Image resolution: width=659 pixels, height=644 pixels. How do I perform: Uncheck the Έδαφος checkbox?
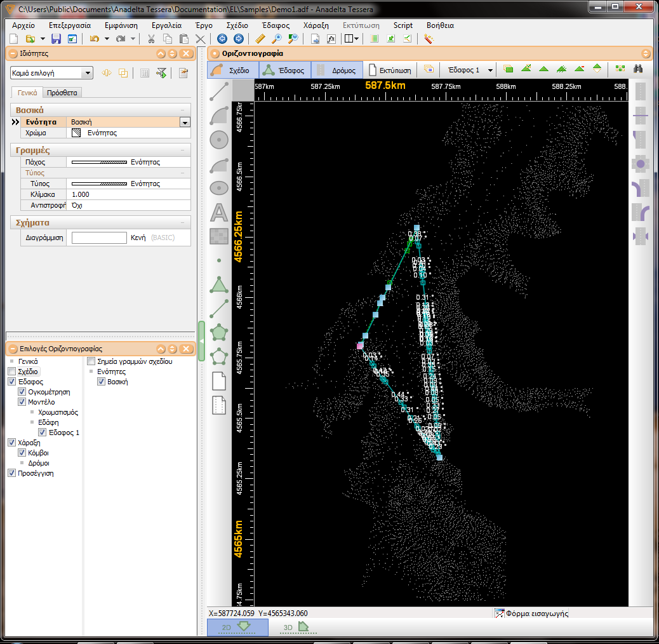pyautogui.click(x=12, y=382)
